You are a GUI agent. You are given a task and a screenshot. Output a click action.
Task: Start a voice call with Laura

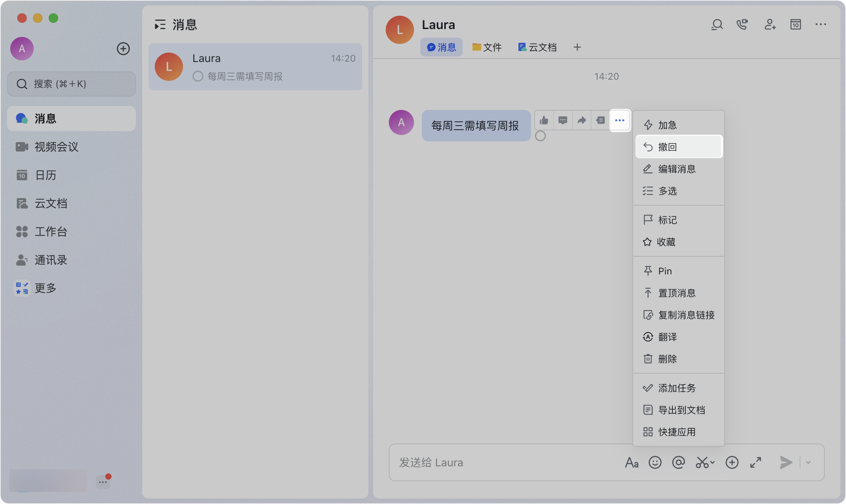pos(742,25)
